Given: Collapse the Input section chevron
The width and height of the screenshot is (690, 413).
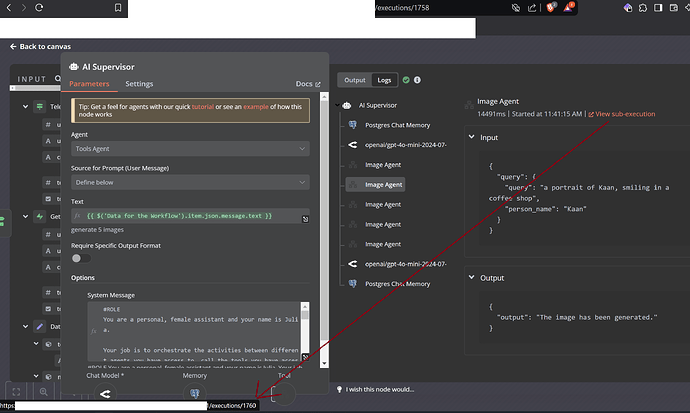Looking at the screenshot, I should (x=471, y=137).
